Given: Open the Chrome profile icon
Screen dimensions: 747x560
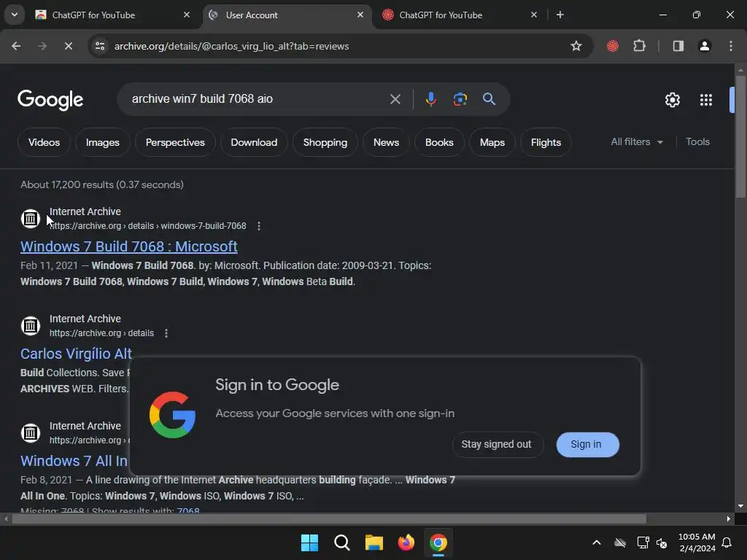Looking at the screenshot, I should [705, 46].
